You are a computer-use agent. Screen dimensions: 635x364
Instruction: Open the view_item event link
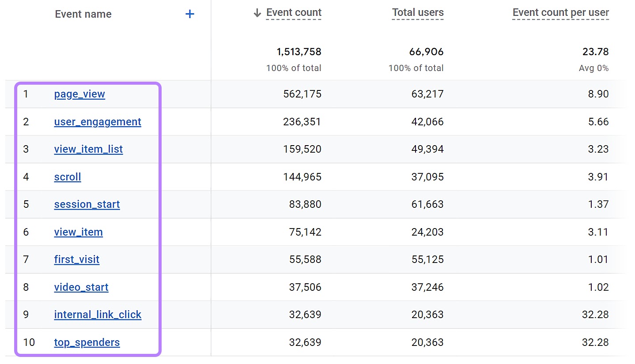click(78, 232)
